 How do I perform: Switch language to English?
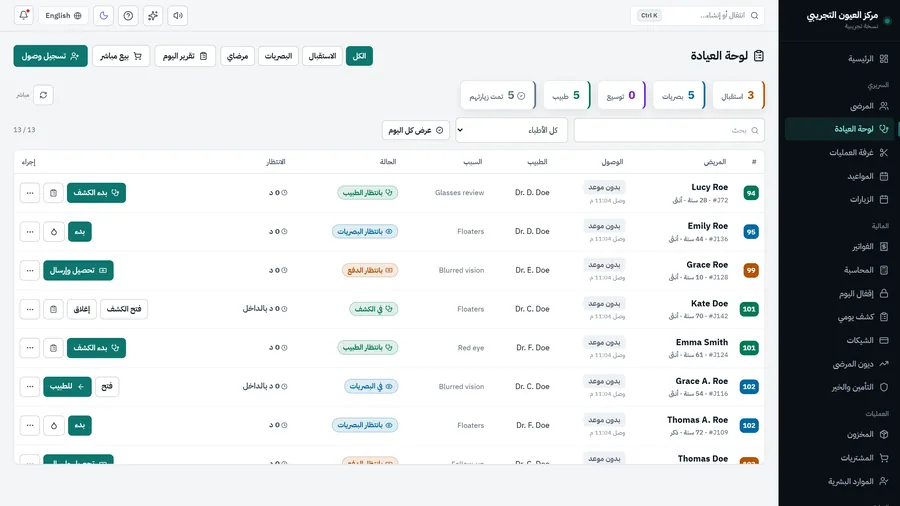pyautogui.click(x=63, y=15)
